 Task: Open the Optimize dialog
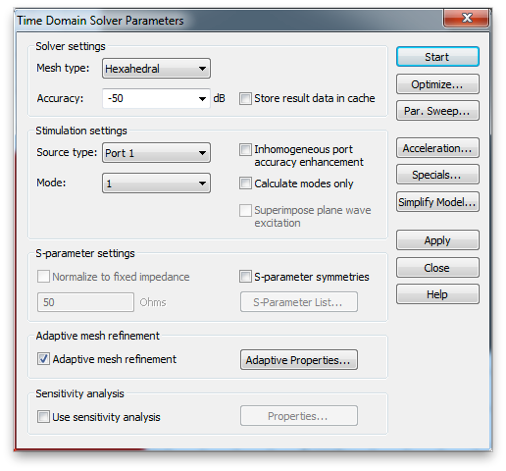[437, 84]
